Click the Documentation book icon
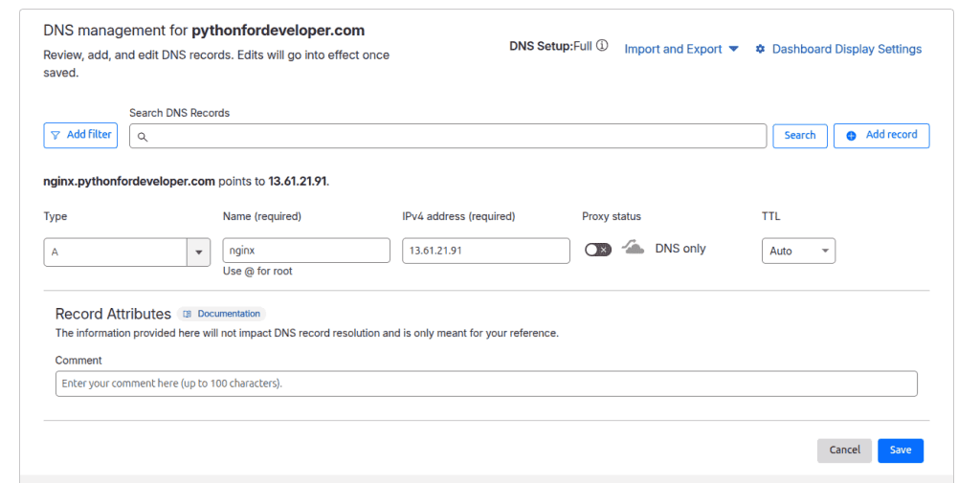Screen dimensions: 980x483 pyautogui.click(x=187, y=314)
